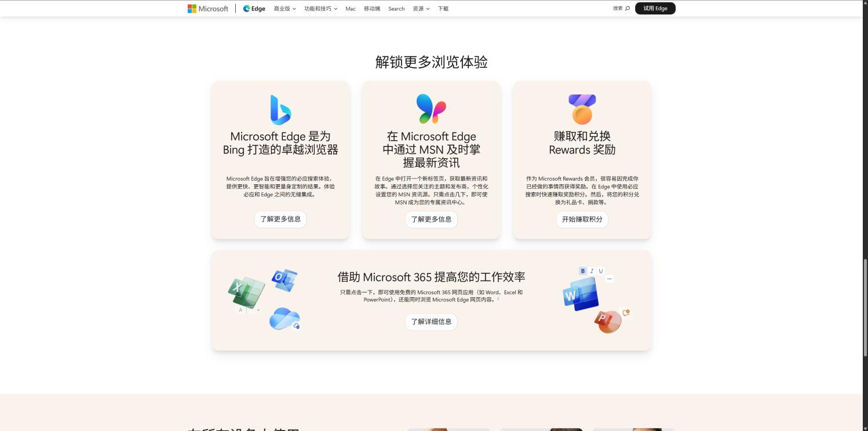Screen dimensions: 868x431
Task: Click the bold B formatting icon
Action: (583, 271)
